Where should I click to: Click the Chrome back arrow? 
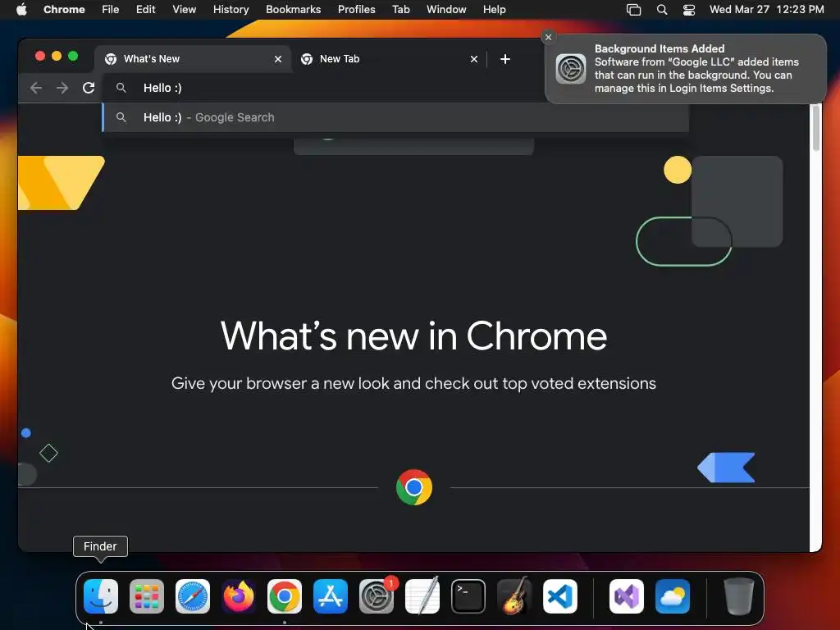[36, 88]
